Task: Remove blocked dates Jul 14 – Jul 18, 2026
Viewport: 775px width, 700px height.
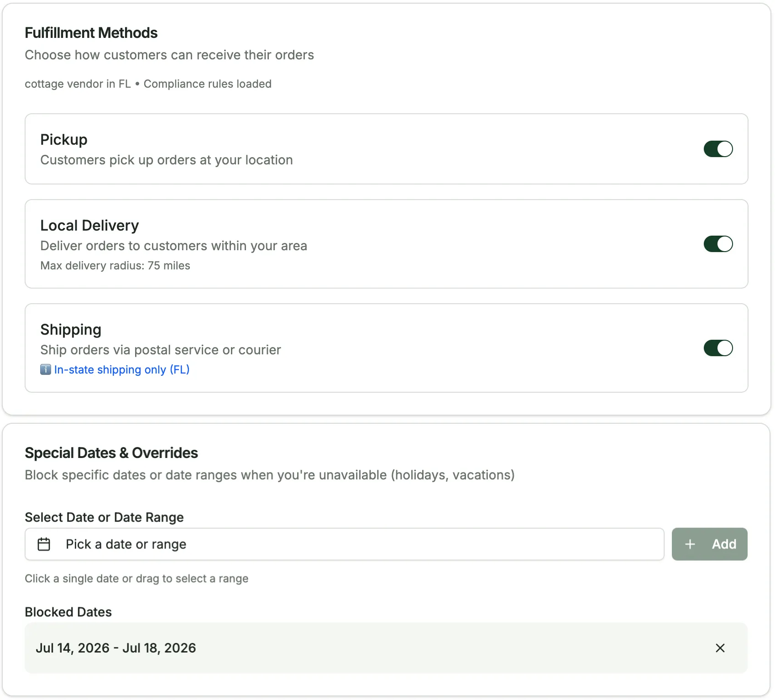Action: click(x=720, y=648)
